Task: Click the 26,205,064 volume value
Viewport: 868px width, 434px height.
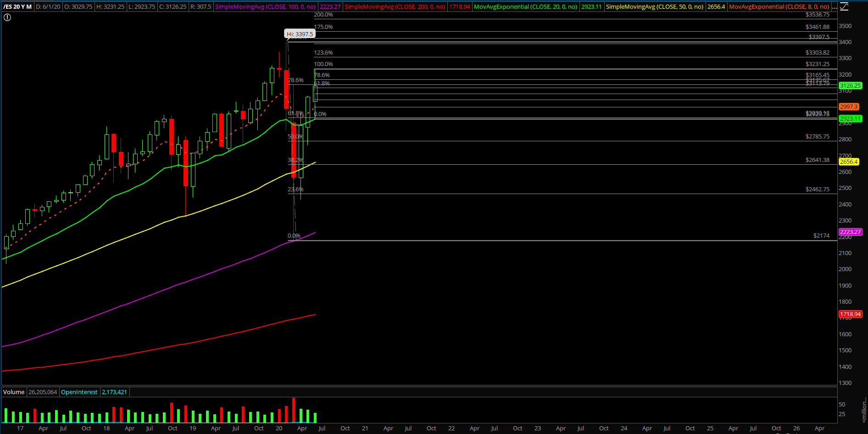Action: (43, 392)
